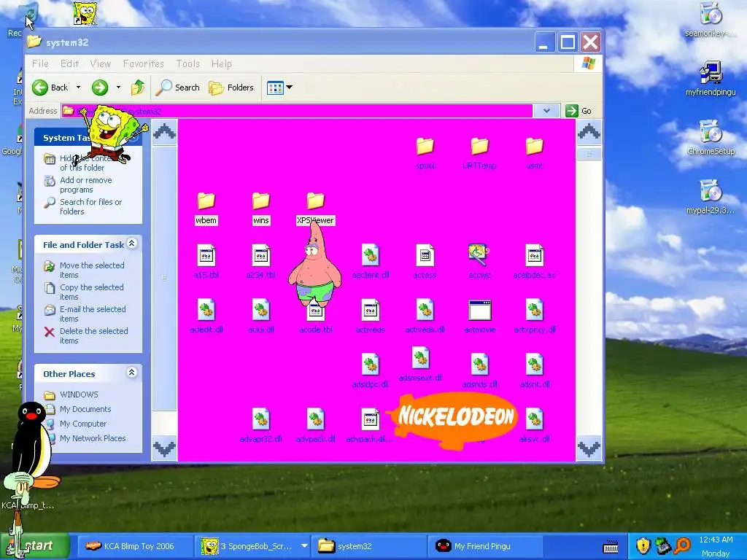The height and width of the screenshot is (560, 747).
Task: Select the a234.tbl file
Action: tap(260, 262)
